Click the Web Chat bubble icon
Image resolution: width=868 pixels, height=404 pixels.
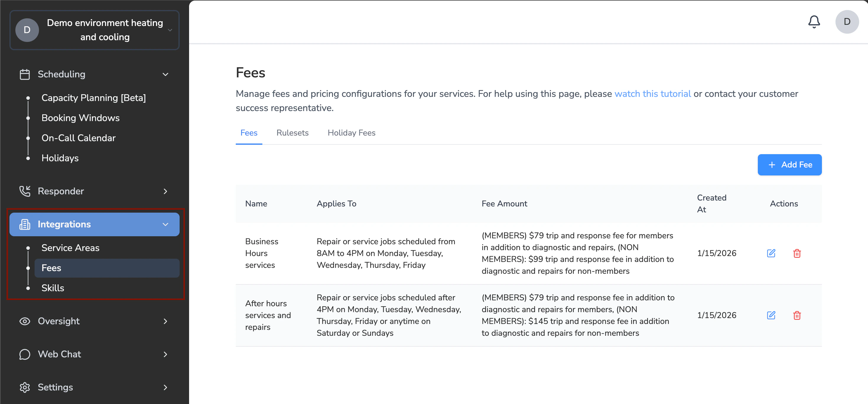tap(25, 354)
